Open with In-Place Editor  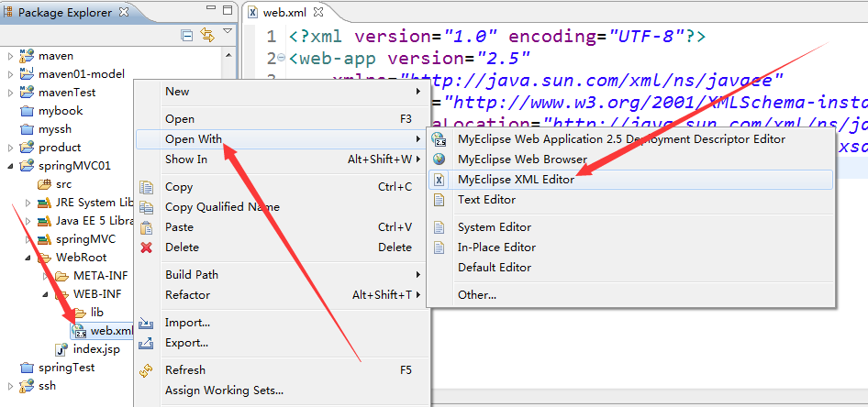630,247
